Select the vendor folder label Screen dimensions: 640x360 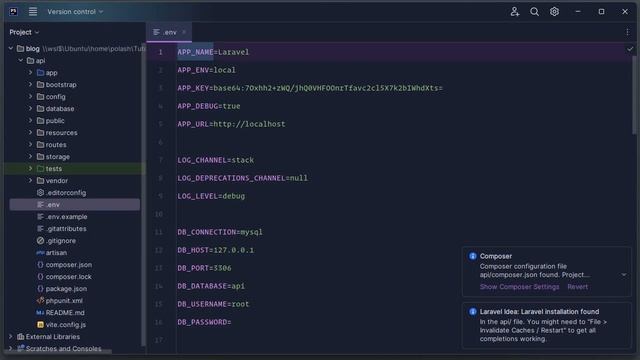click(x=57, y=180)
